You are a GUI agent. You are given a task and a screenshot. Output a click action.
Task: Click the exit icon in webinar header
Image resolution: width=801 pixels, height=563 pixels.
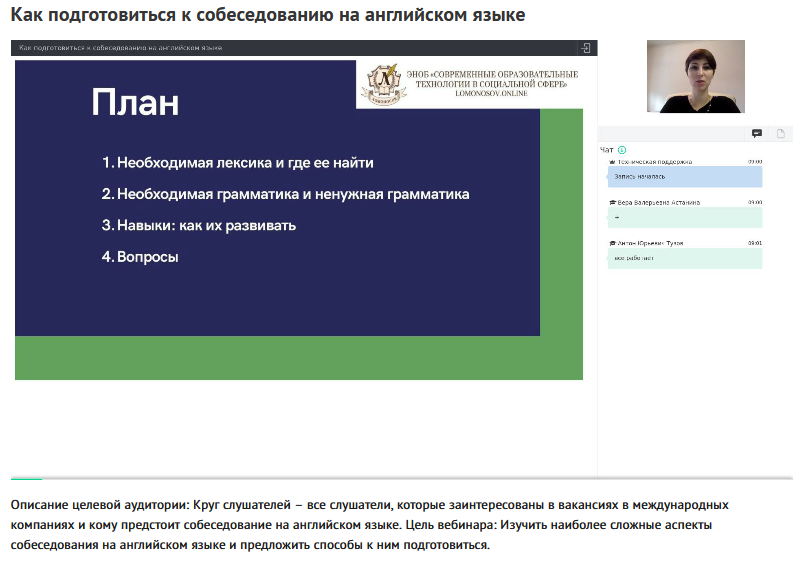[586, 48]
